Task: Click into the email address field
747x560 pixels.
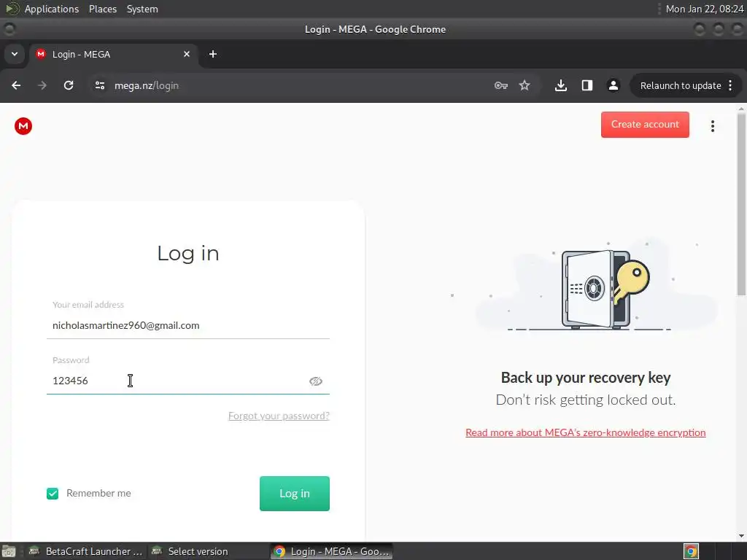Action: click(187, 325)
